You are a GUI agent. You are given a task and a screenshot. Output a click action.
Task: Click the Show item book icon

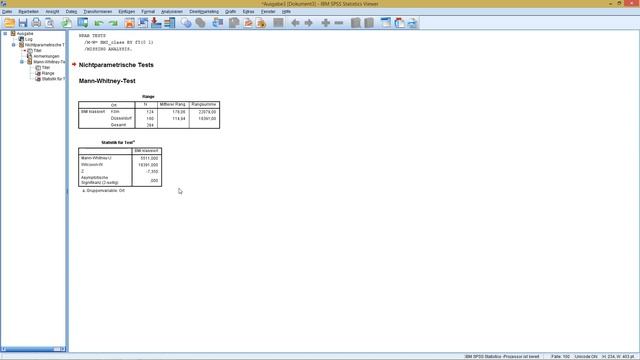click(x=356, y=23)
